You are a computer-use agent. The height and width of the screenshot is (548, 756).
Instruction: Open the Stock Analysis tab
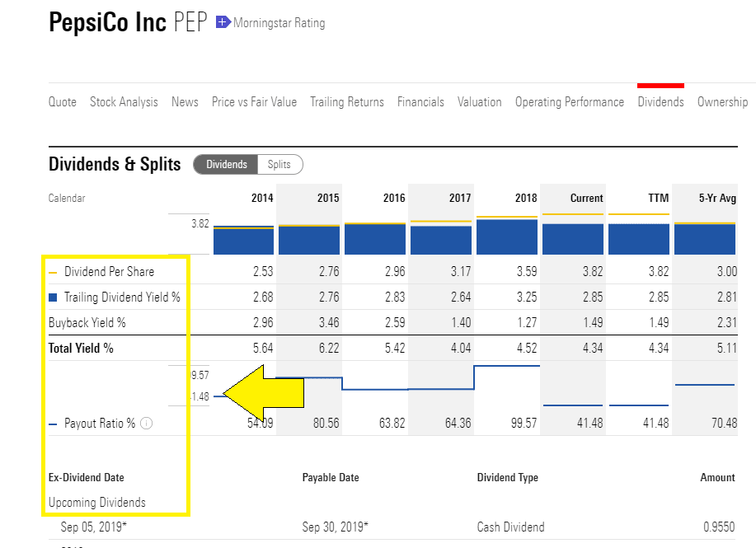[124, 102]
